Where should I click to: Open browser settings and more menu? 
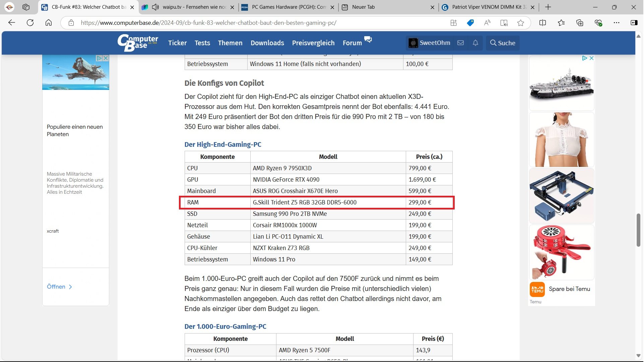tap(616, 23)
